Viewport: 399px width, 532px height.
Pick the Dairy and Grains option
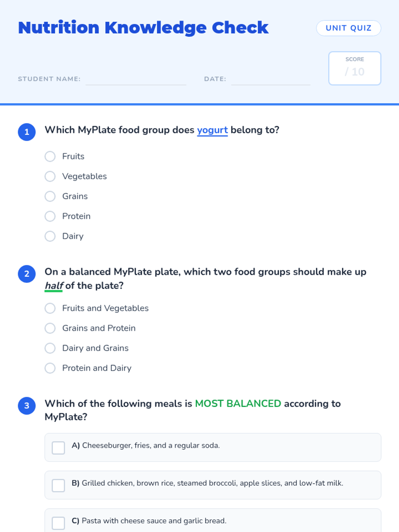(x=50, y=348)
